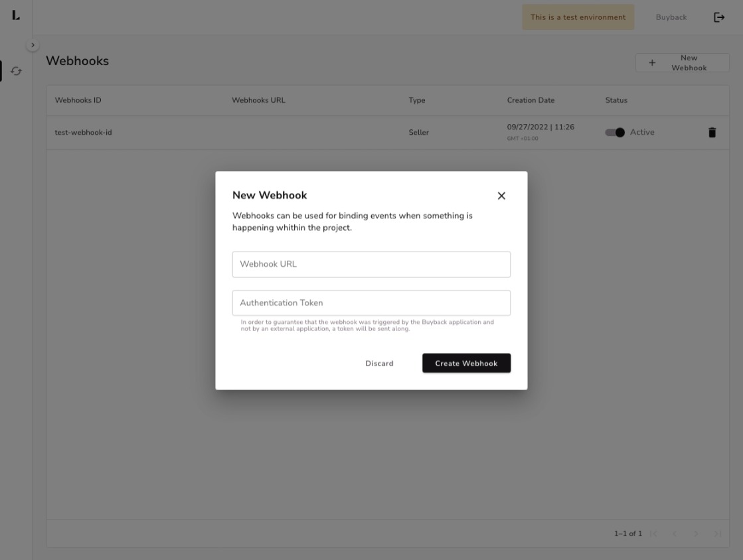743x560 pixels.
Task: Click the Creation Date column header
Action: [x=531, y=101]
